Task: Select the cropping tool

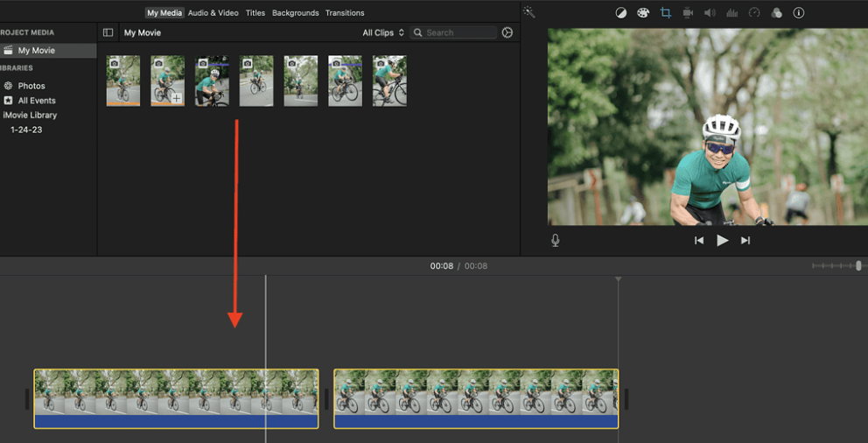Action: coord(665,13)
